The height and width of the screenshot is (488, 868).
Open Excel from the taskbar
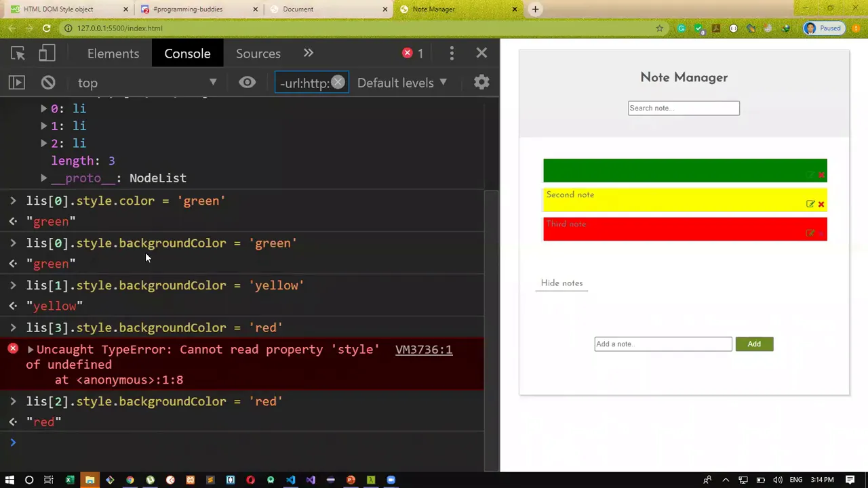point(69,480)
